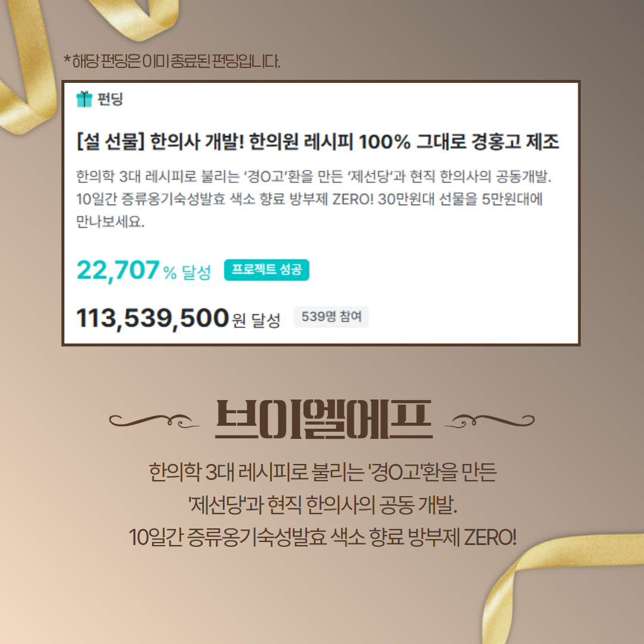This screenshot has height=644, width=644.
Task: Click the 539명 참여 participant badge
Action: point(331,317)
